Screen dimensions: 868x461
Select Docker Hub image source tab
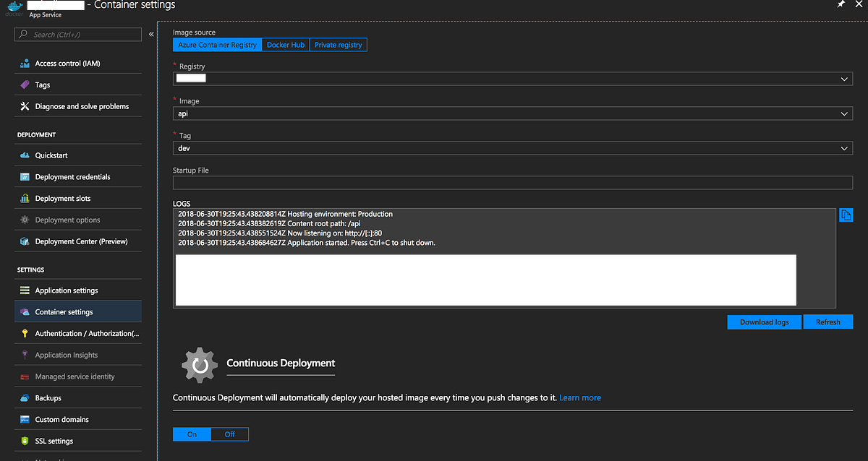[286, 45]
